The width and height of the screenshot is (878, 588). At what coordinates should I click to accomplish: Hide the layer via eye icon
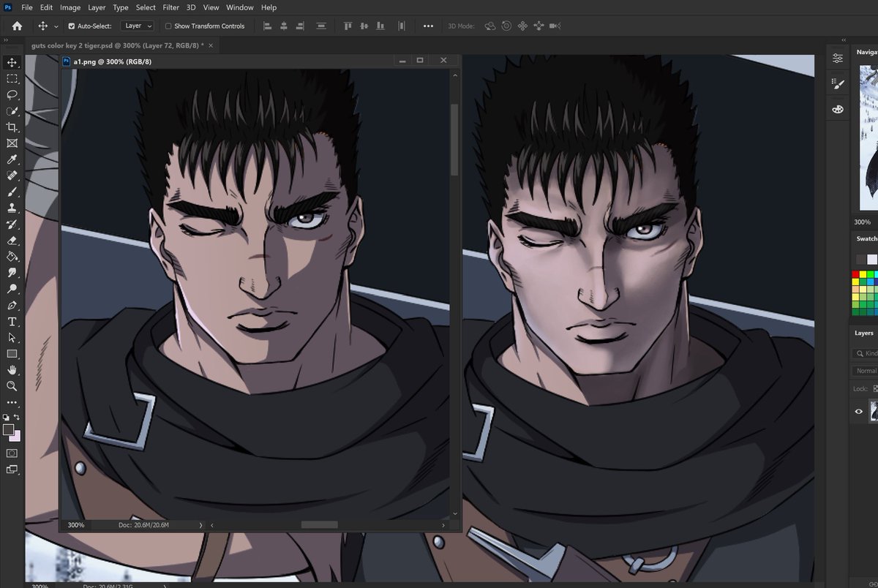(x=859, y=412)
